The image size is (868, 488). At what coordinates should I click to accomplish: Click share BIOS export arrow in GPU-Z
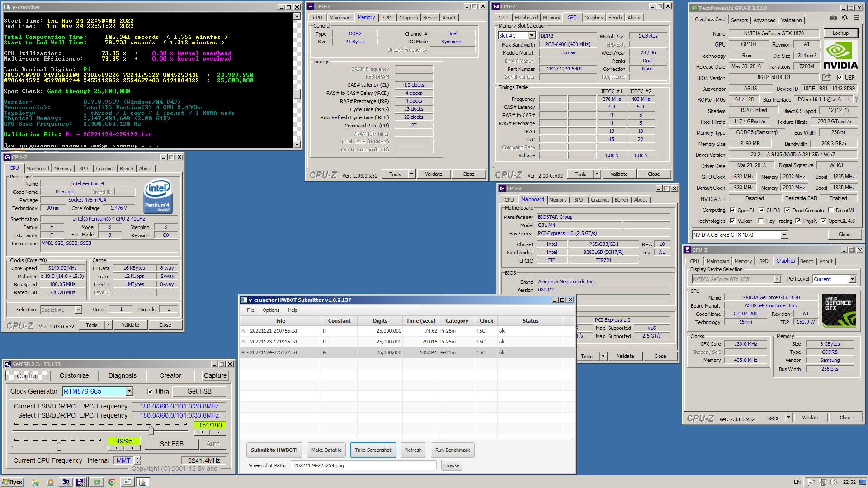[826, 77]
